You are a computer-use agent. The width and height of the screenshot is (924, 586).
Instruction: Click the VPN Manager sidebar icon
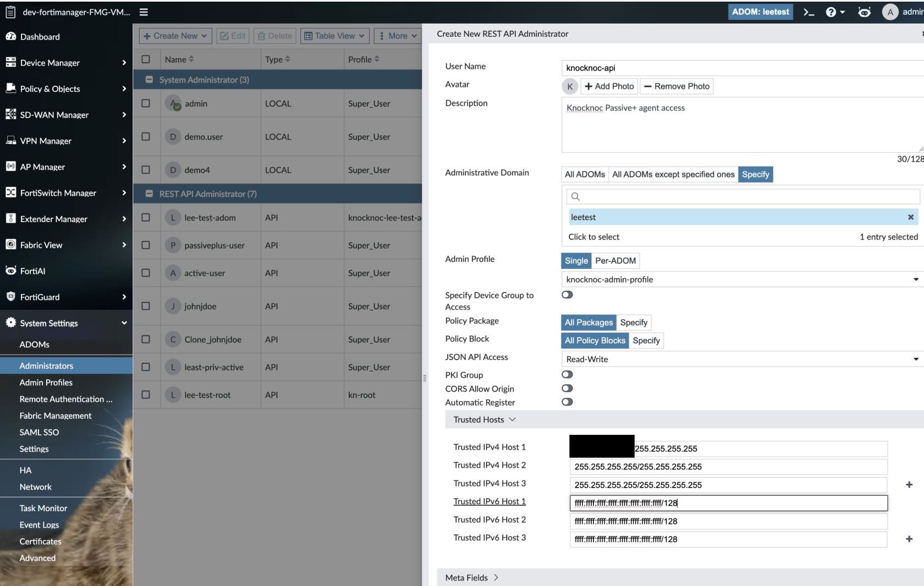[x=11, y=140]
